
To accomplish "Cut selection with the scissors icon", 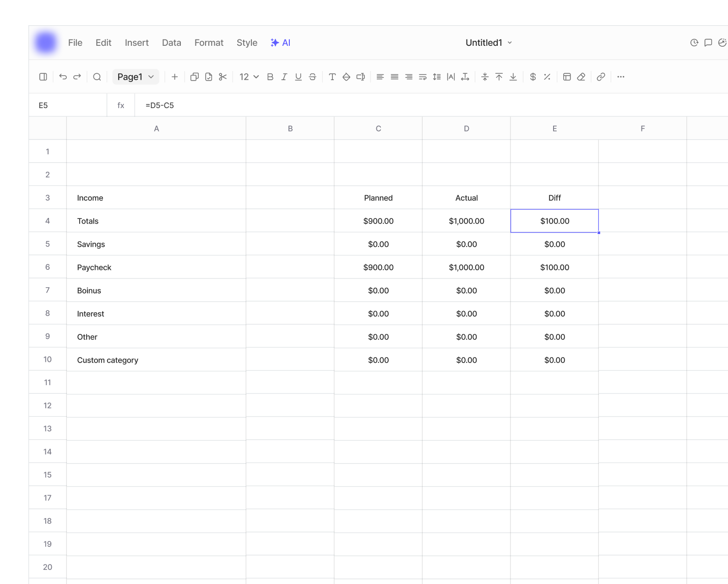I will [x=223, y=77].
